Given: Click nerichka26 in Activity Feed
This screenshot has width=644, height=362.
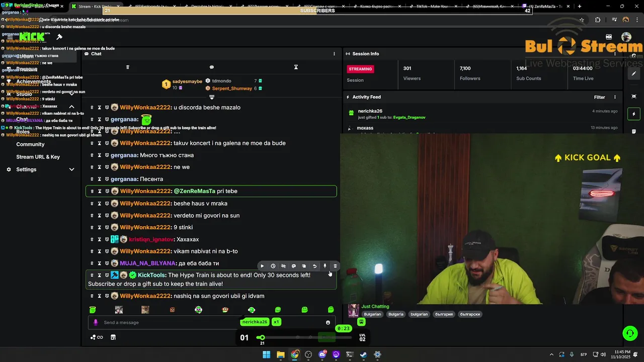Looking at the screenshot, I should pyautogui.click(x=370, y=111).
